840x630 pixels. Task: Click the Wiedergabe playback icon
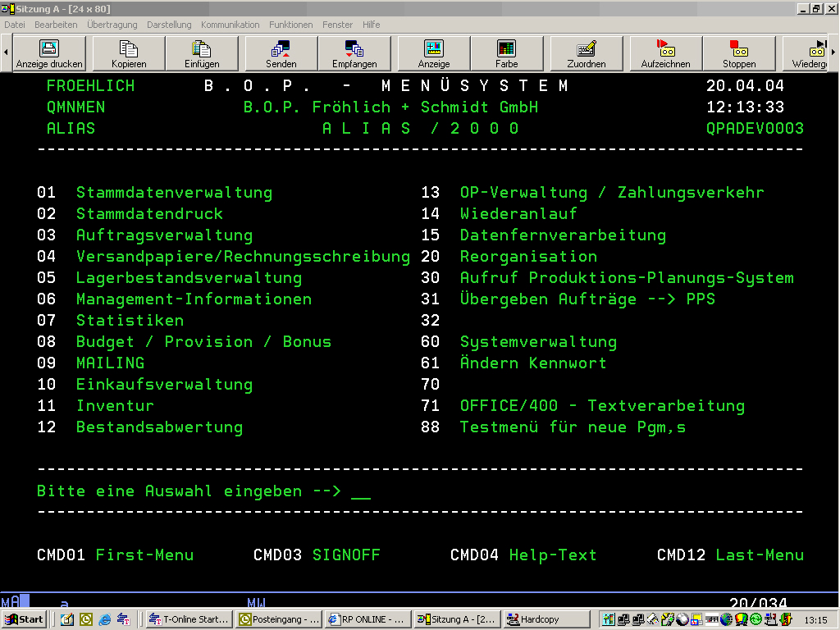(806, 53)
